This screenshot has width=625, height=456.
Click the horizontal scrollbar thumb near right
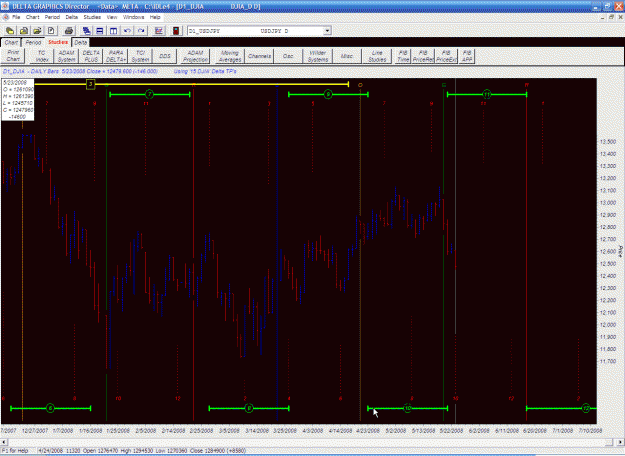pyautogui.click(x=609, y=442)
